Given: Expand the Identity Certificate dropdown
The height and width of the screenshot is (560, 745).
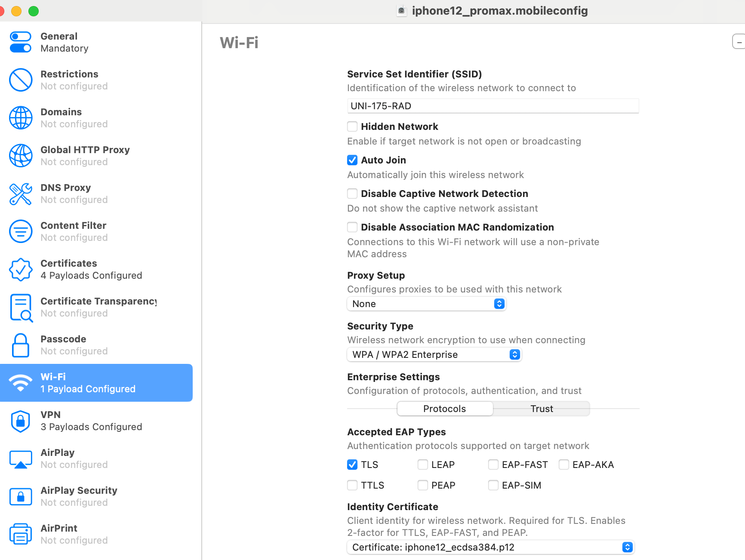Looking at the screenshot, I should point(491,547).
